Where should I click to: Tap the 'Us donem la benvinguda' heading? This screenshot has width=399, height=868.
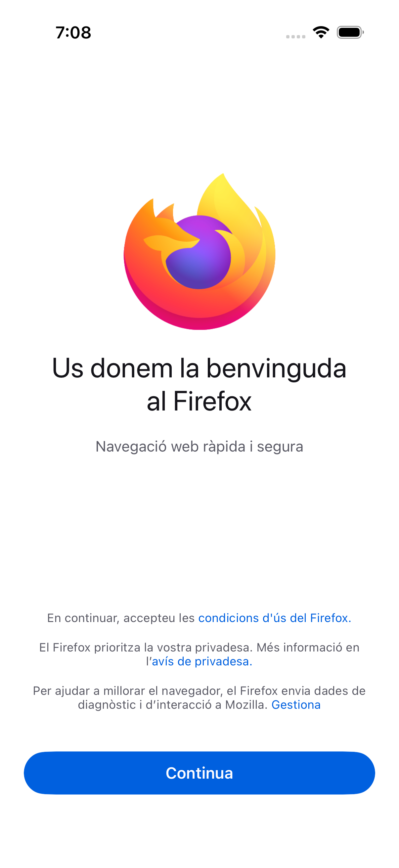[x=199, y=368]
